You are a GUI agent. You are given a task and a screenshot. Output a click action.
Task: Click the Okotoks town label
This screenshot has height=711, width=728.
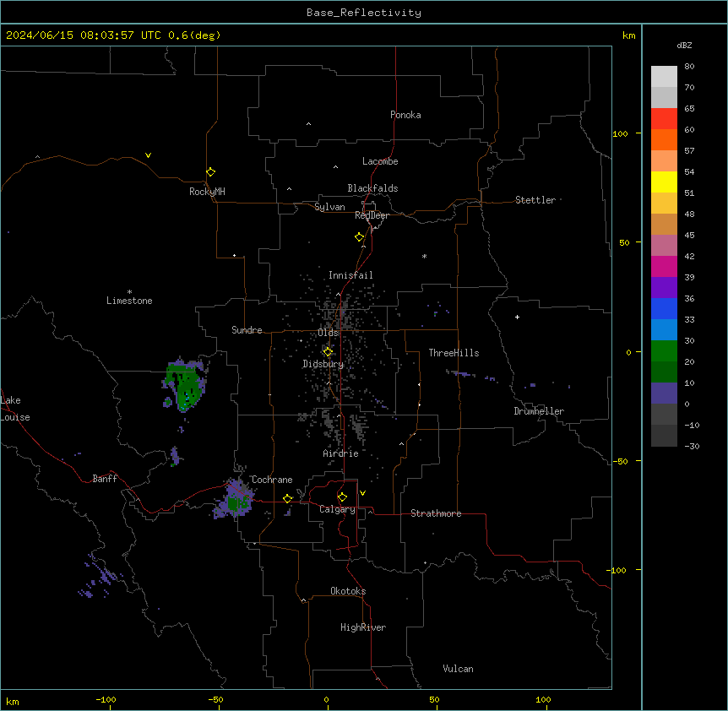tap(348, 591)
